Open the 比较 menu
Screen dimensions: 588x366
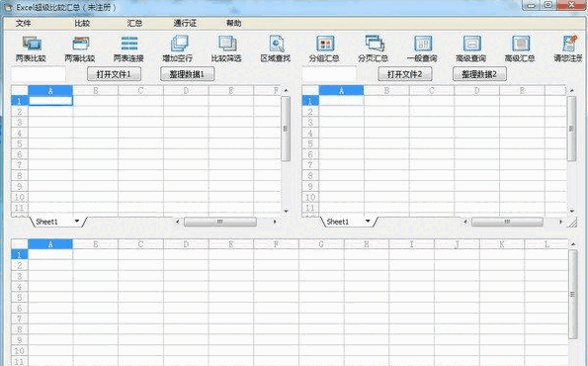point(82,24)
